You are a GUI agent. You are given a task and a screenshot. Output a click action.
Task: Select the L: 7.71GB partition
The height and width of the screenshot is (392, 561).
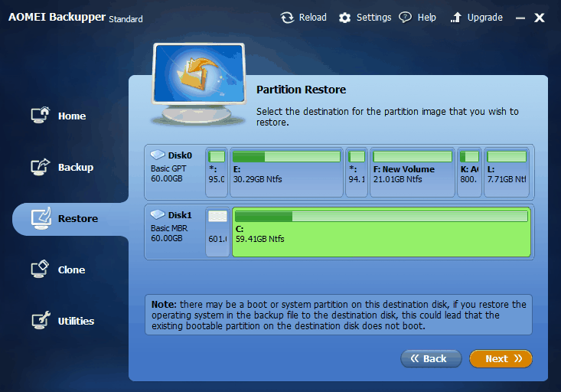(x=507, y=172)
